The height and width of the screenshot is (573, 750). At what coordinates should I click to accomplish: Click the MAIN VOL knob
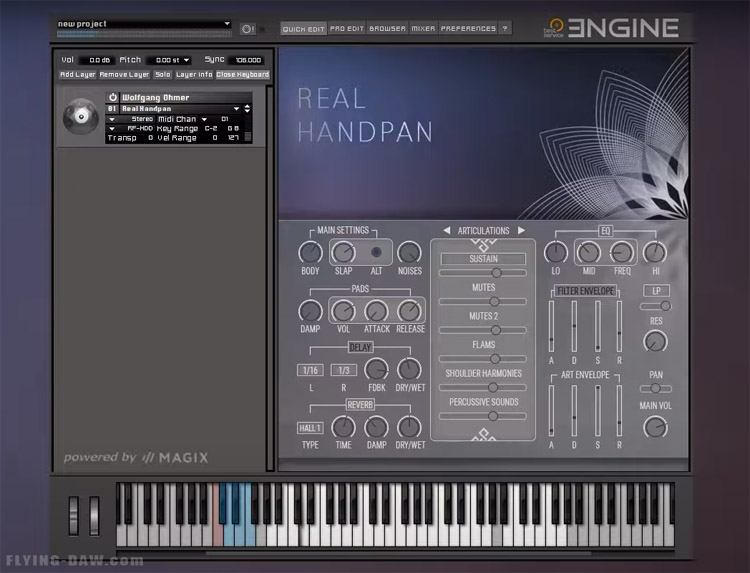point(655,427)
